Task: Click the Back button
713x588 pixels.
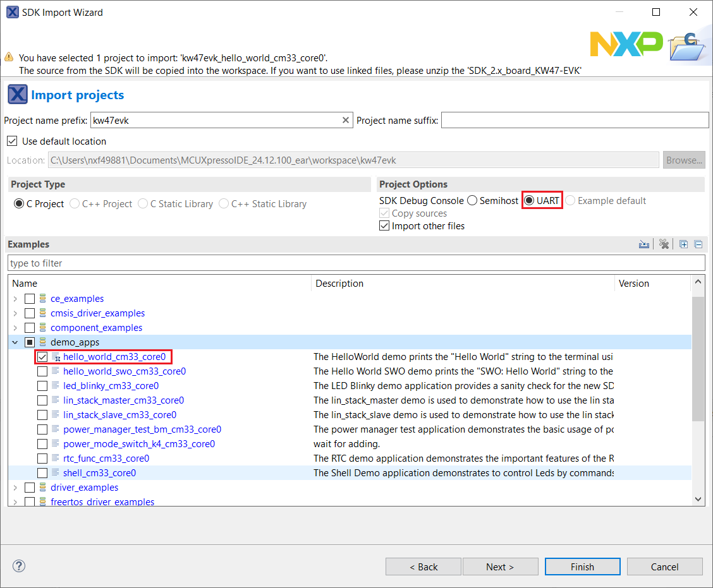Action: tap(424, 567)
